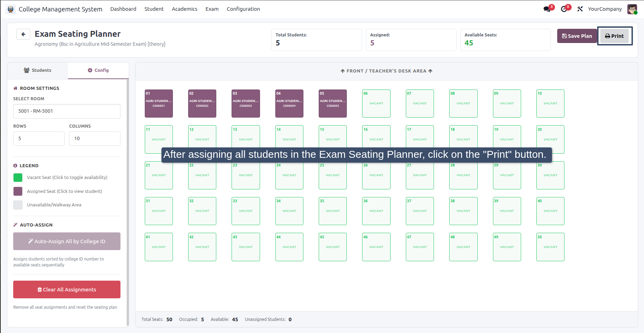Open the chat messages icon
The height and width of the screenshot is (333, 644).
[x=547, y=9]
